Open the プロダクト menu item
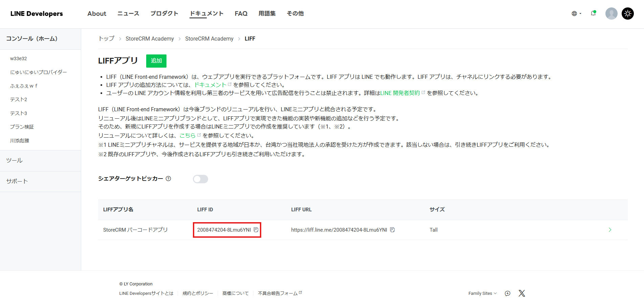The height and width of the screenshot is (305, 644). coord(164,14)
